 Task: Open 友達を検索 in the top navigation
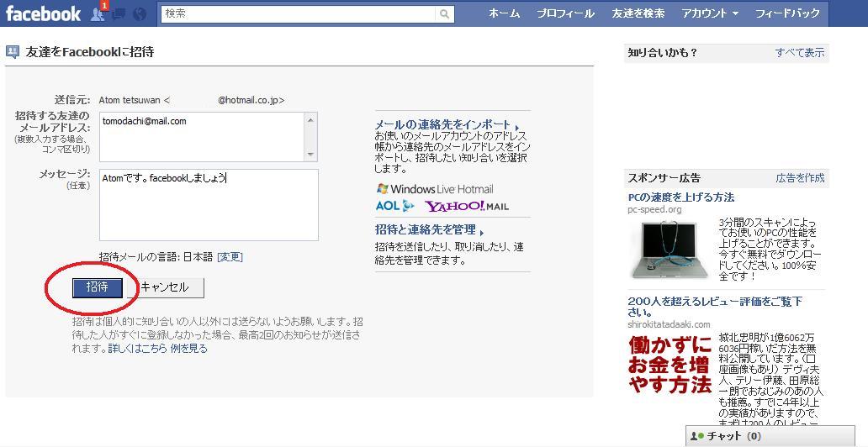pos(638,13)
